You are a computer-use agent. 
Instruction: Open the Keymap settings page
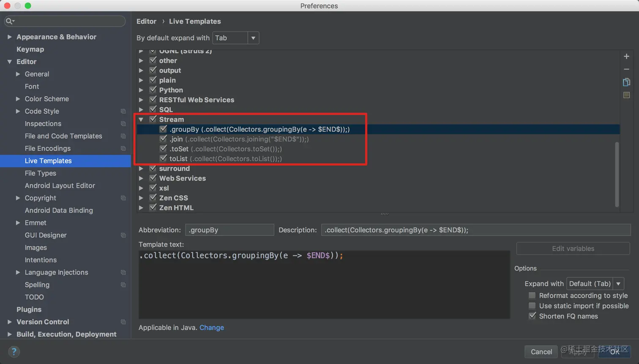click(30, 49)
